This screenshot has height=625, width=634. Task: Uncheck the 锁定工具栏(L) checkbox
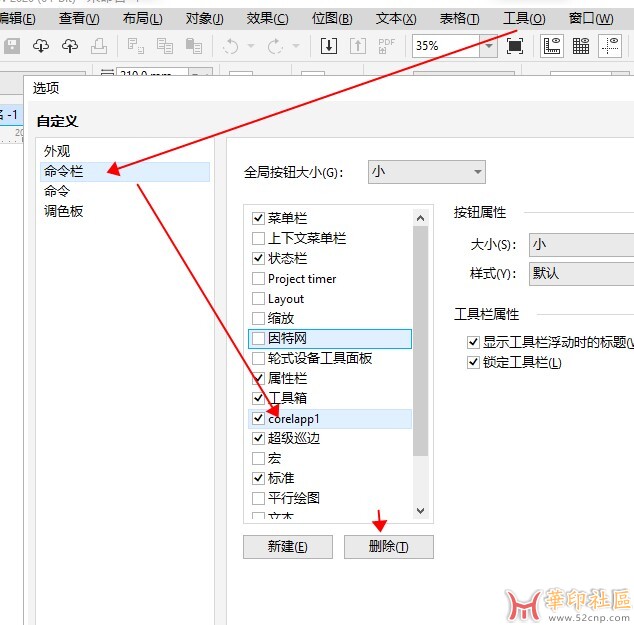pyautogui.click(x=473, y=362)
